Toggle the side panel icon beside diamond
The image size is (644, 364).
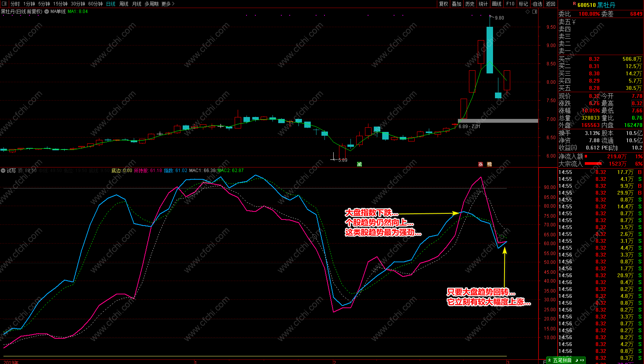click(534, 11)
